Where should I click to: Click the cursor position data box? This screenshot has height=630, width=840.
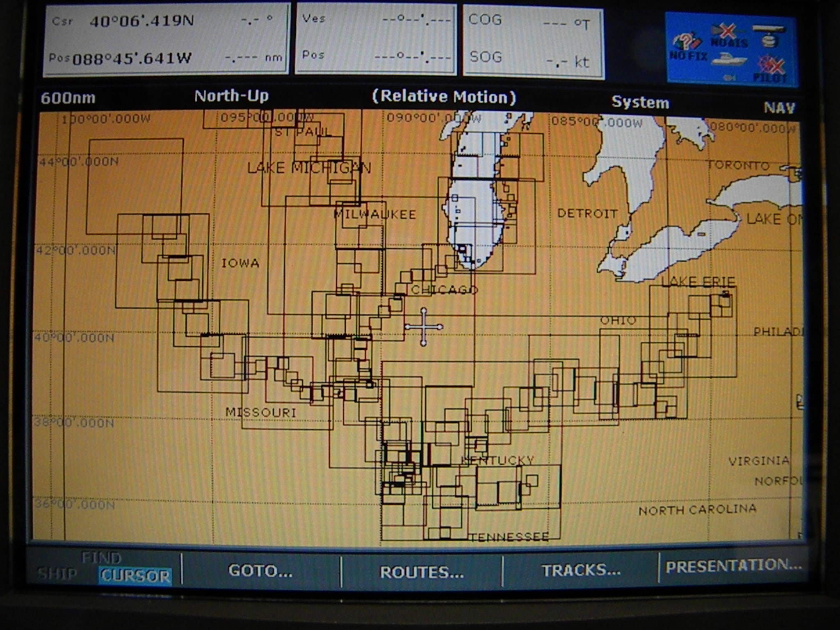166,39
